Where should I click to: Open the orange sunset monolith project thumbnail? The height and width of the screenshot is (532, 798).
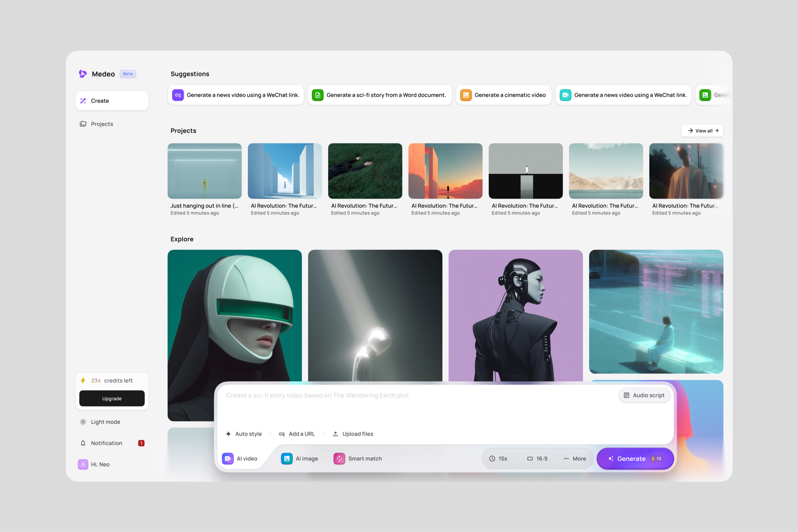pos(445,171)
